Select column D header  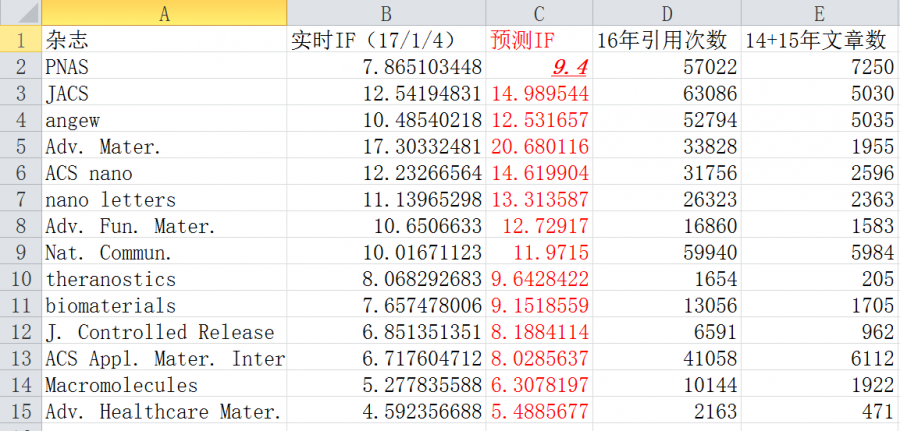coord(666,13)
